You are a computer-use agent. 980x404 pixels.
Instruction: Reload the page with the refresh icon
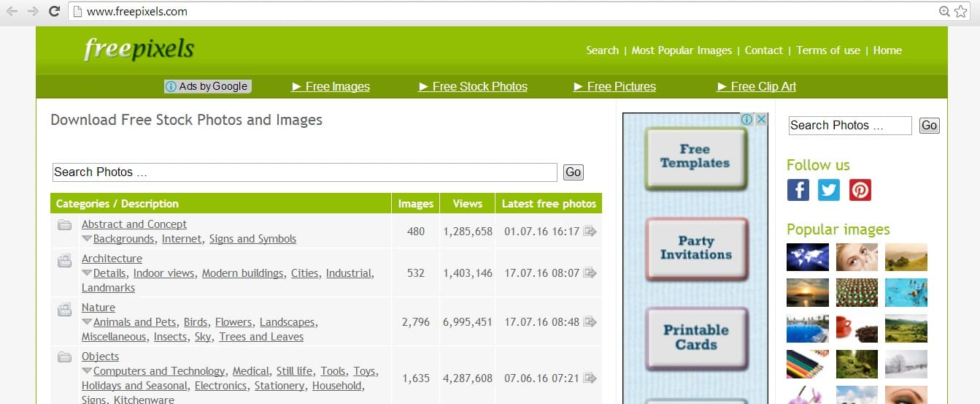tap(54, 11)
